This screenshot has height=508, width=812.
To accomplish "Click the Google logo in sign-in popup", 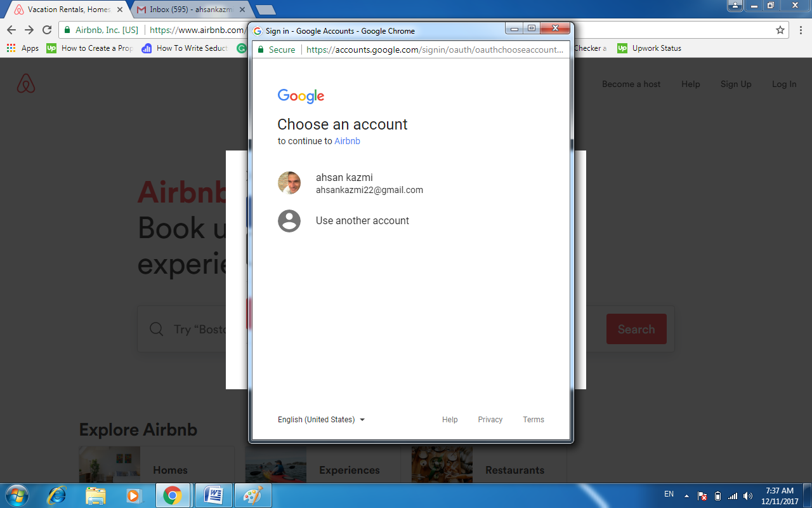I will pos(301,96).
